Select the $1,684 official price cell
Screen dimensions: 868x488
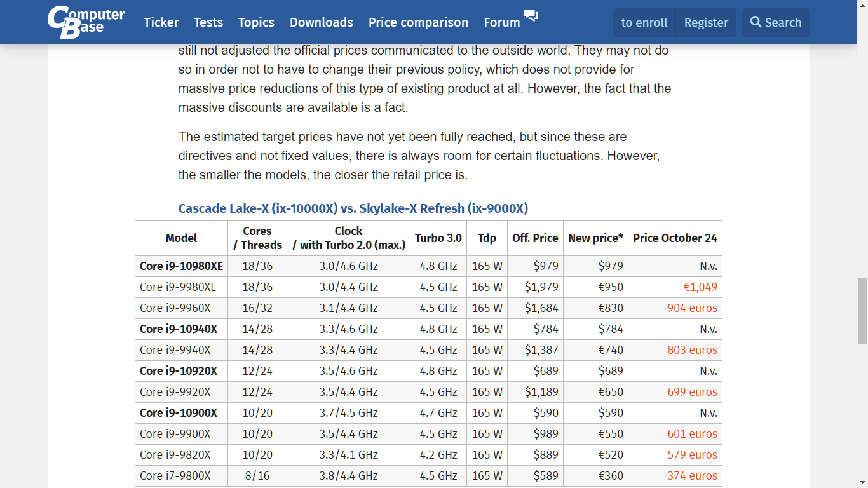535,308
